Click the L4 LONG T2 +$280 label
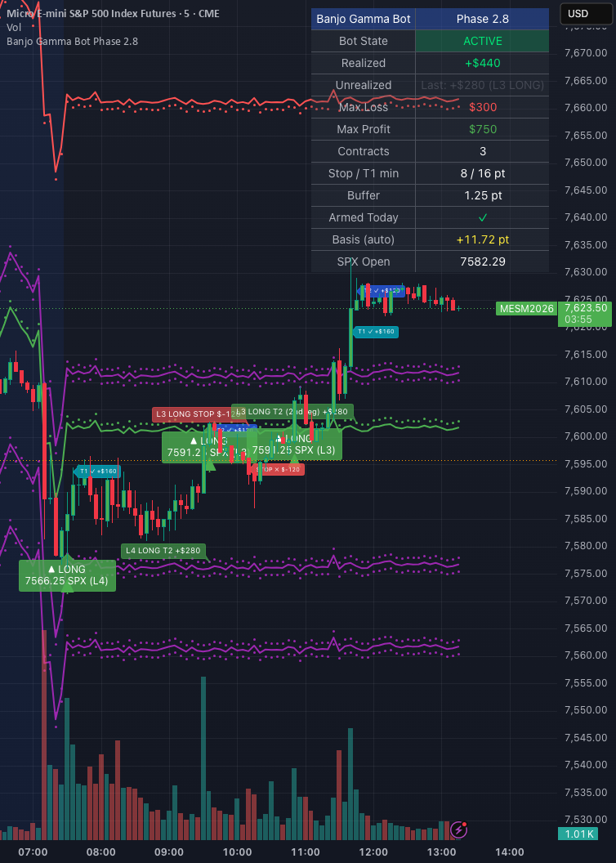Viewport: 616px width, 863px height. [163, 550]
